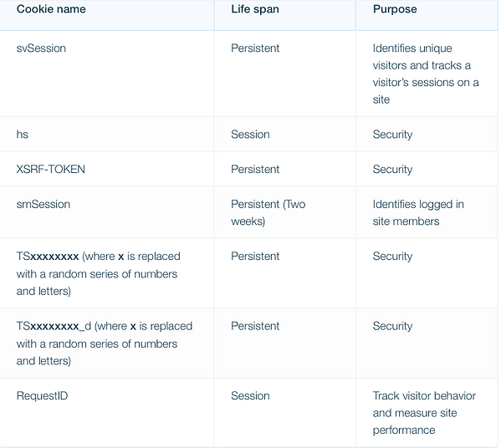Click the hs cookie name
501x448 pixels.
[x=22, y=134]
